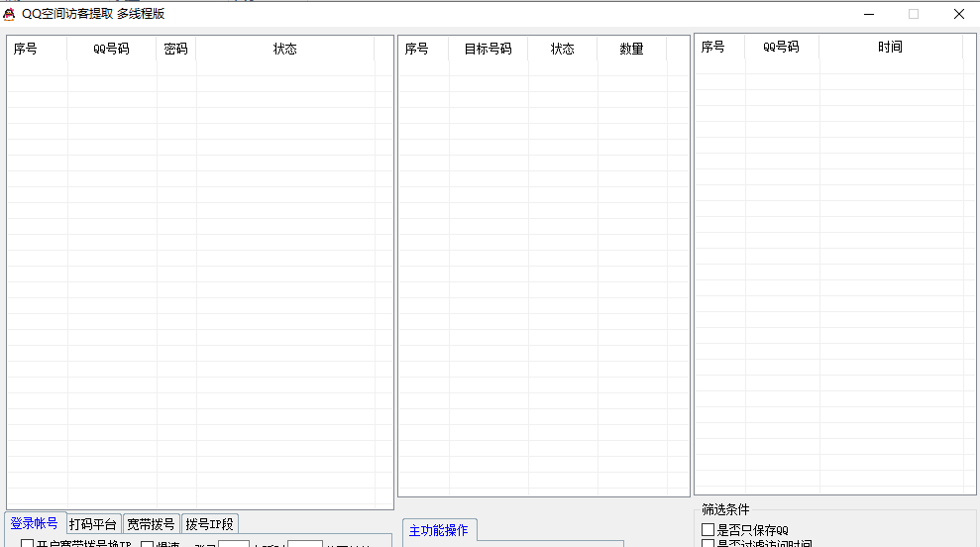Click 序号 header in the middle target list
The image size is (980, 547).
417,49
